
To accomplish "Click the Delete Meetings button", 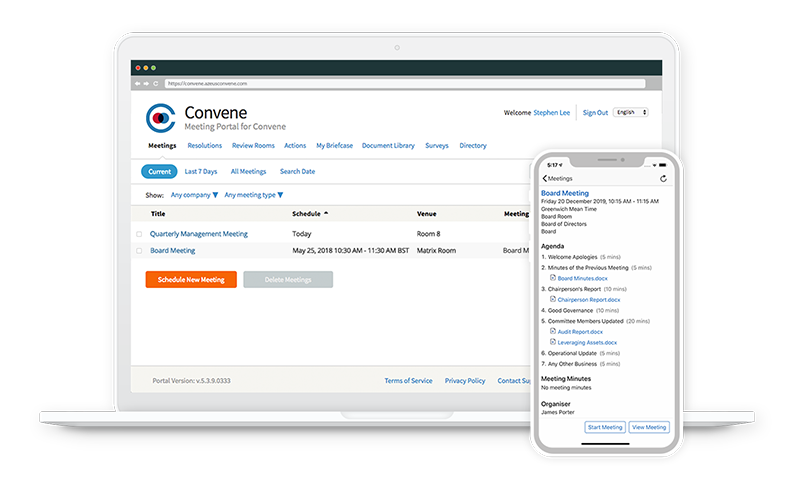I will [x=288, y=279].
